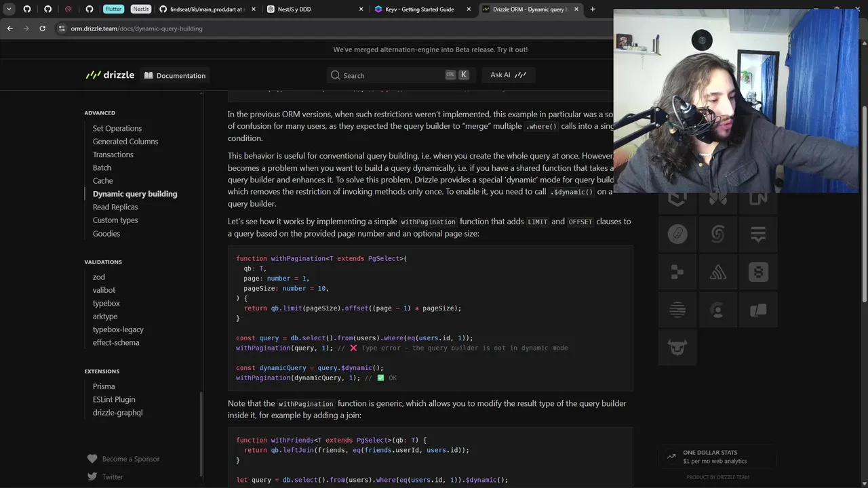Click the Drizzle logo in the header
This screenshot has height=488, width=868.
[110, 75]
